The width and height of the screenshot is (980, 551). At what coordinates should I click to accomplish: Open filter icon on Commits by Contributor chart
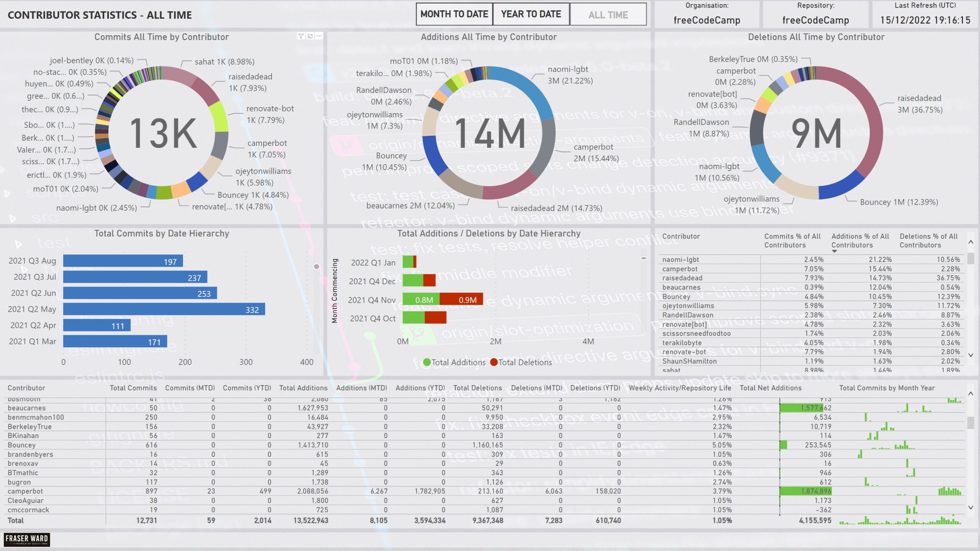[301, 36]
